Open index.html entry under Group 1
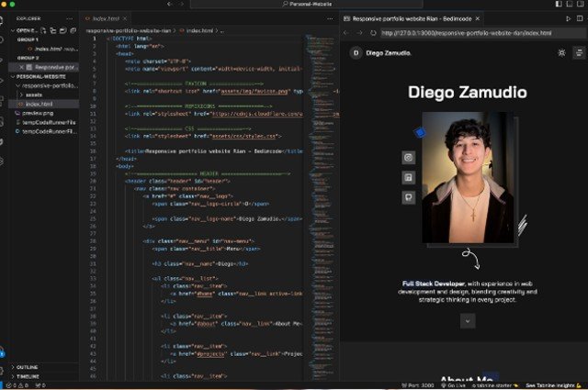 point(53,49)
